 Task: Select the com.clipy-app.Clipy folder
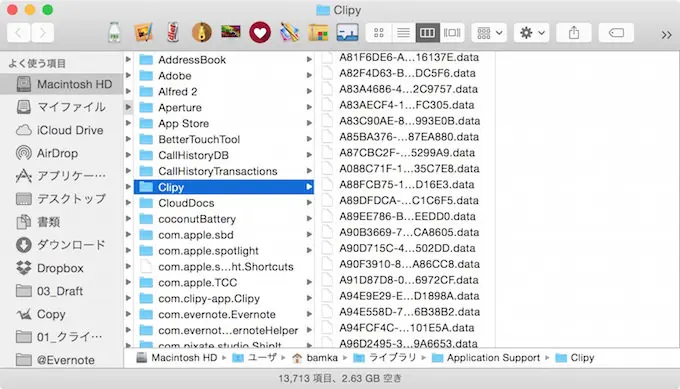click(x=224, y=298)
